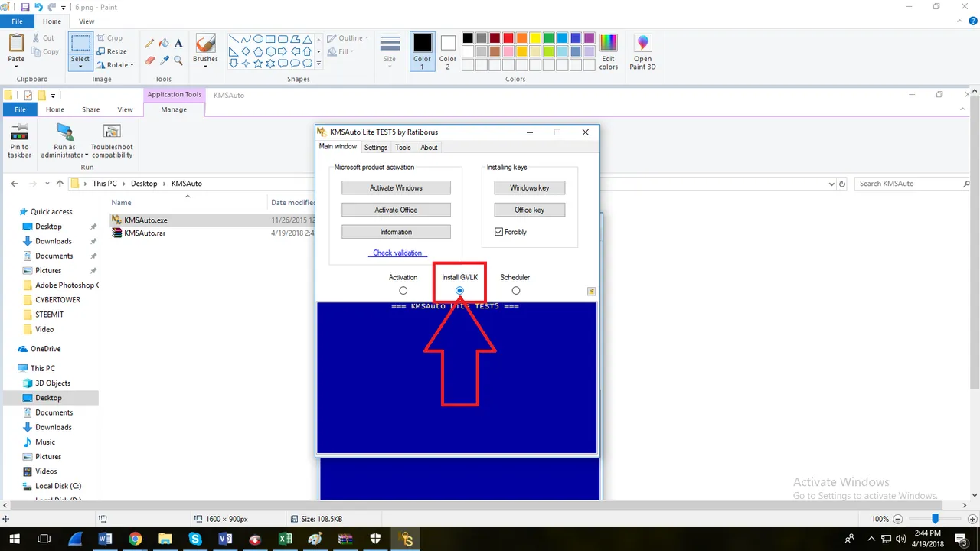Select Local Disk (C:) in Explorer sidebar
Viewport: 980px width, 551px height.
[x=58, y=486]
